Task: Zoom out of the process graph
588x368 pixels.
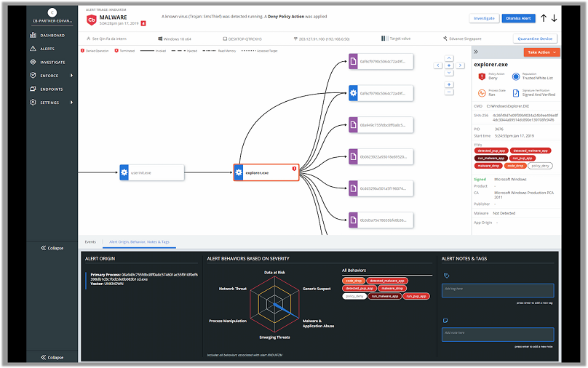Action: click(449, 92)
